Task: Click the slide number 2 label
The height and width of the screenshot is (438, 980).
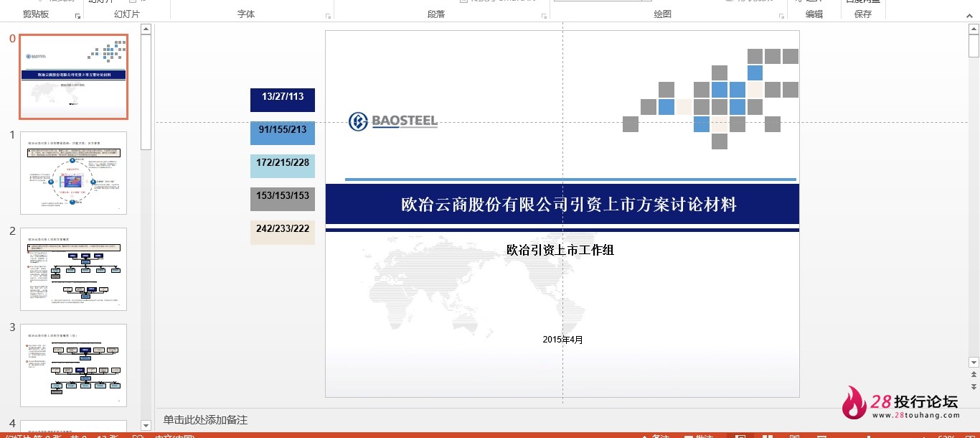Action: pos(12,231)
